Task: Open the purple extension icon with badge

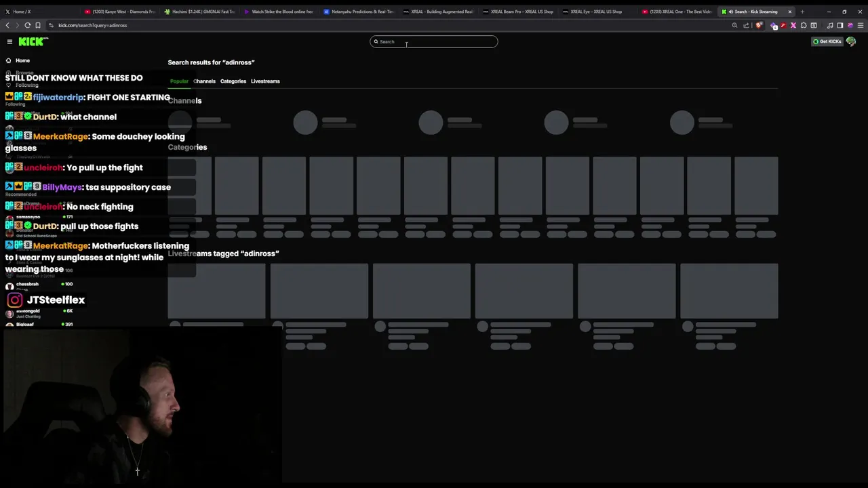Action: point(774,26)
